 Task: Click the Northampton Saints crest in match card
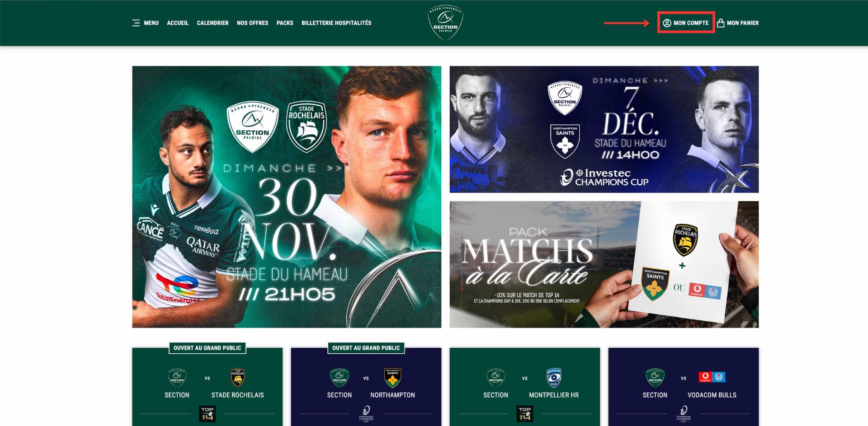pos(392,378)
